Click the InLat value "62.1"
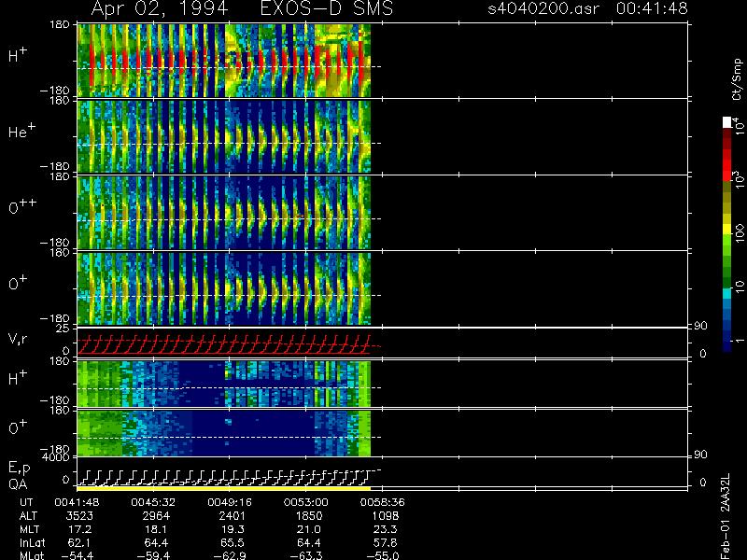The image size is (747, 560). click(x=79, y=543)
